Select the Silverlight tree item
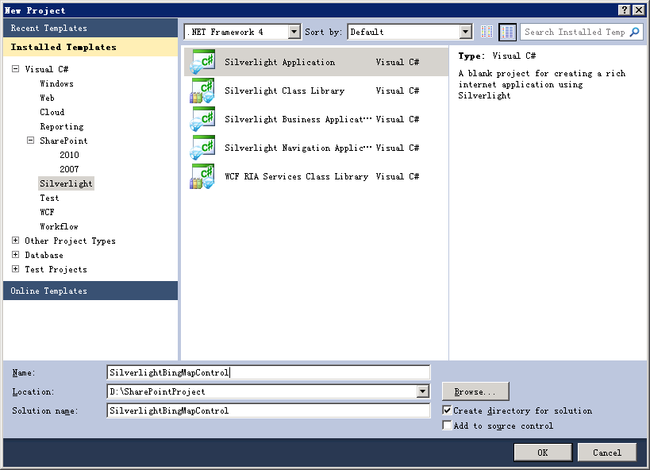 pos(66,183)
